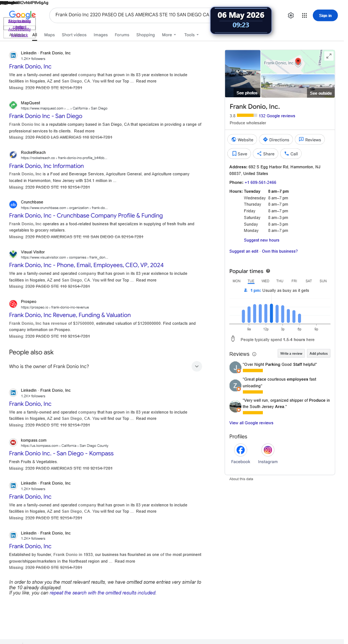The height and width of the screenshot is (644, 348).
Task: Open the Tools dropdown
Action: tap(191, 35)
